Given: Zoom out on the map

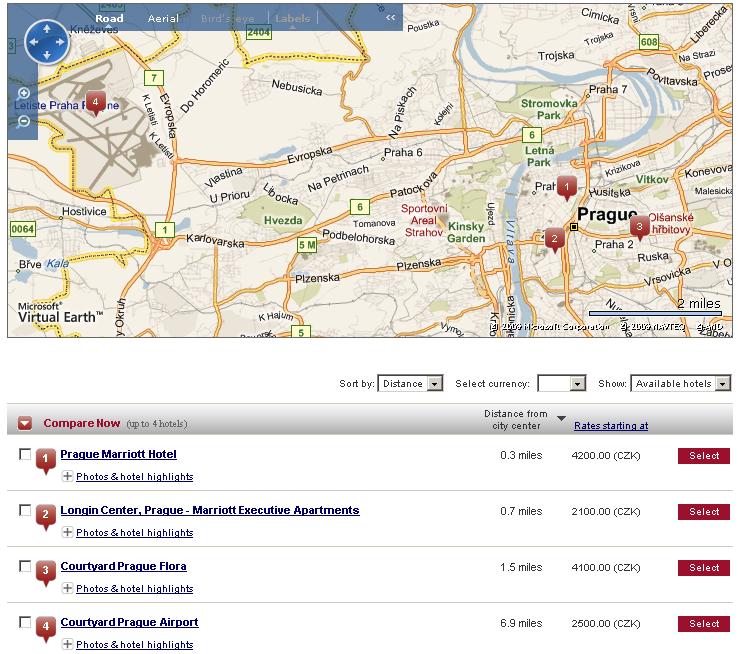Looking at the screenshot, I should click(x=24, y=121).
